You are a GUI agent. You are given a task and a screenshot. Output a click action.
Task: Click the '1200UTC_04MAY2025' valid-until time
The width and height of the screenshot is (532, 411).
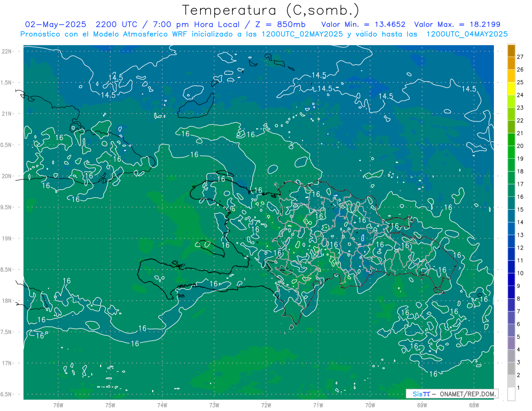click(x=467, y=34)
